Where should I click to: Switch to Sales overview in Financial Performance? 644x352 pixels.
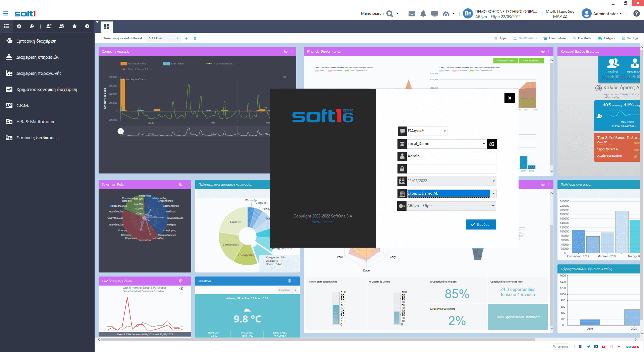[531, 61]
